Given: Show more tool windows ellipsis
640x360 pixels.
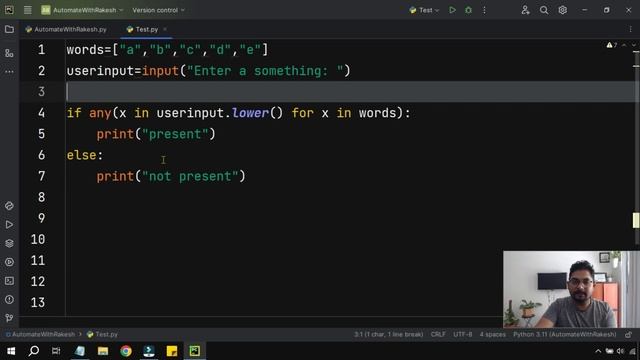Looking at the screenshot, I should [x=9, y=71].
